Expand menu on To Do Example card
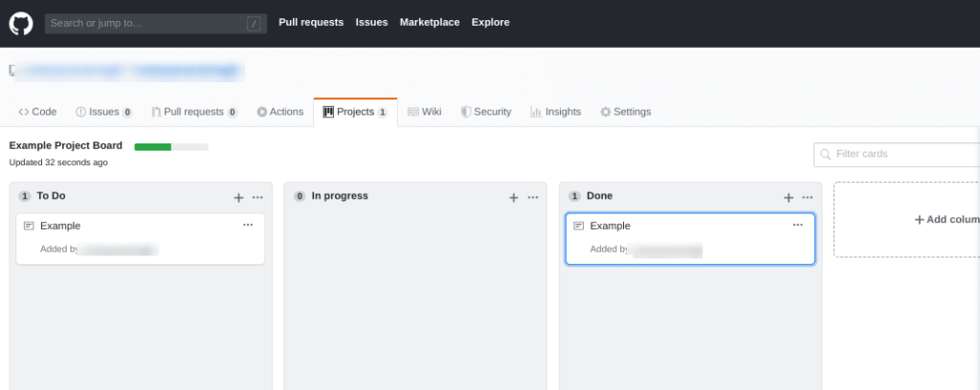The height and width of the screenshot is (390, 980). pyautogui.click(x=248, y=225)
